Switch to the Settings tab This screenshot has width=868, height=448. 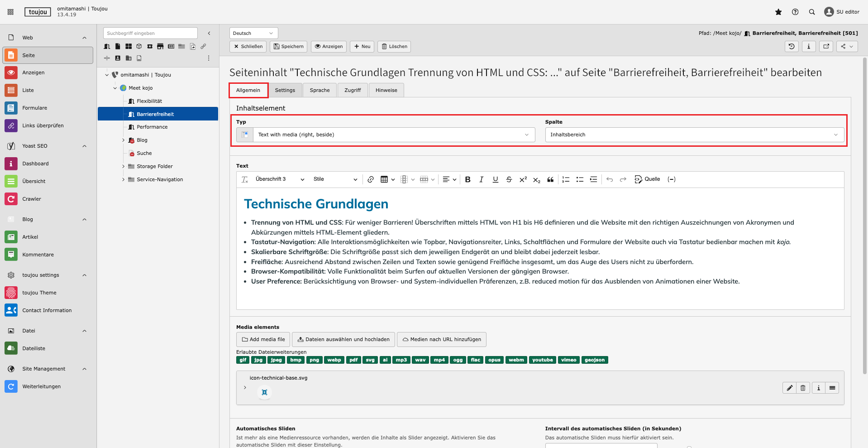(285, 90)
